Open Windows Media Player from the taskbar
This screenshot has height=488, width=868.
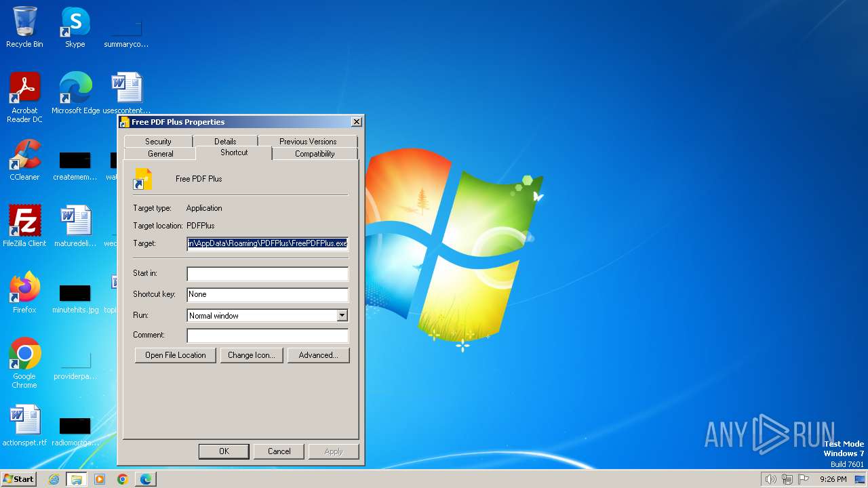pos(100,479)
